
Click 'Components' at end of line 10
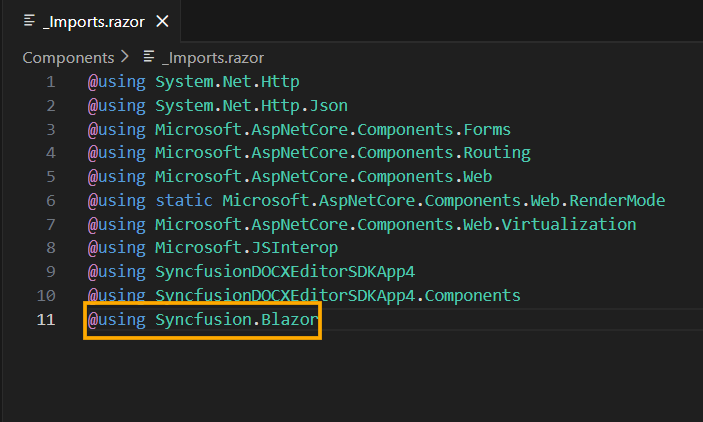pyautogui.click(x=473, y=296)
